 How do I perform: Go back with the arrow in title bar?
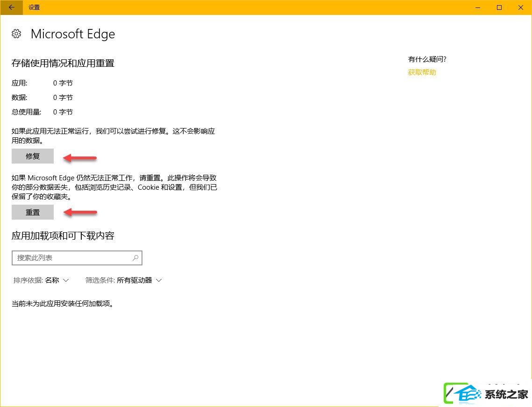point(12,7)
